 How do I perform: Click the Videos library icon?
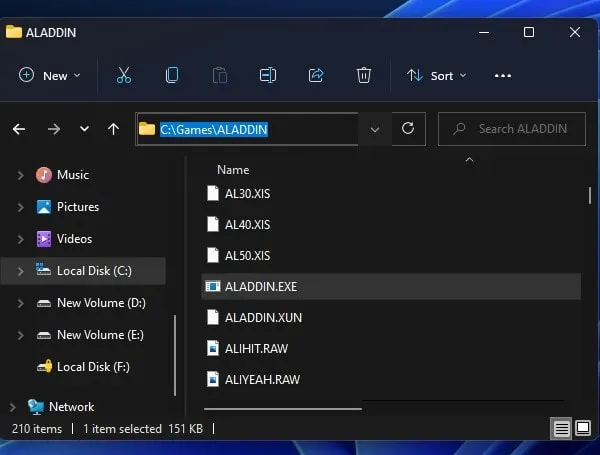[44, 239]
